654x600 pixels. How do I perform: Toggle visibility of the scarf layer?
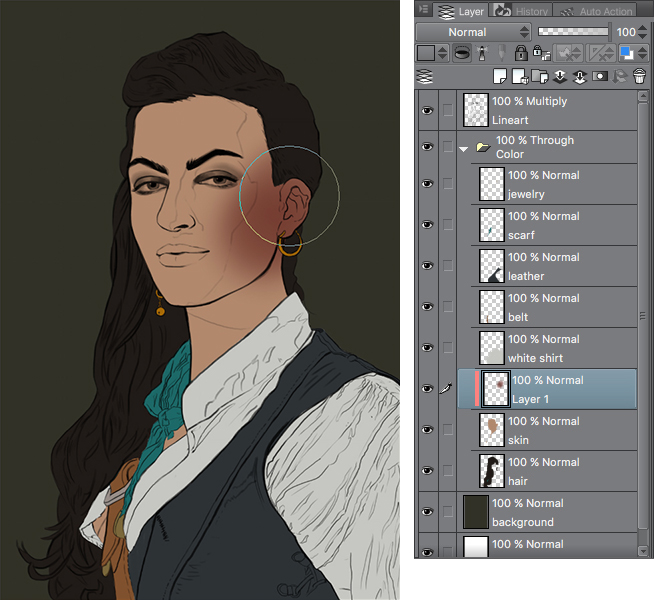click(x=428, y=225)
